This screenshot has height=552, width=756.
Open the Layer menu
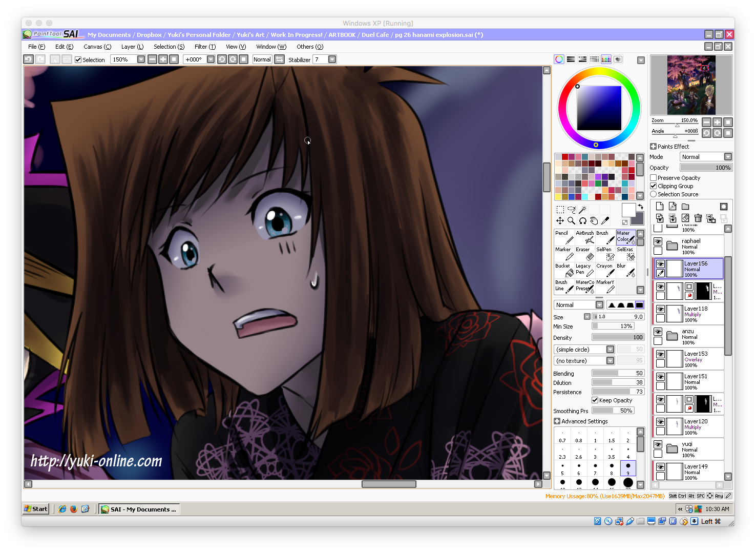[x=132, y=47]
